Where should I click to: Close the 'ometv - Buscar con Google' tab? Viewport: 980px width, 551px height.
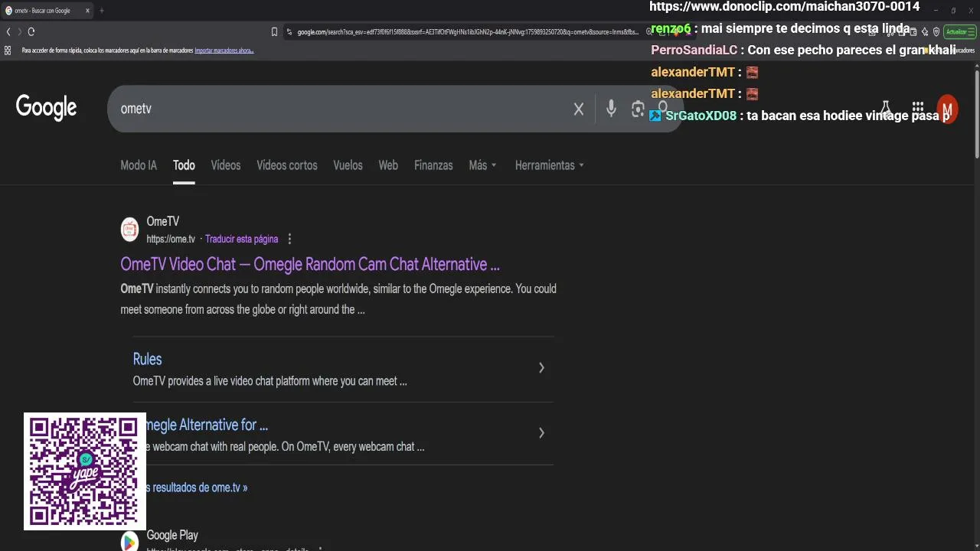click(87, 11)
